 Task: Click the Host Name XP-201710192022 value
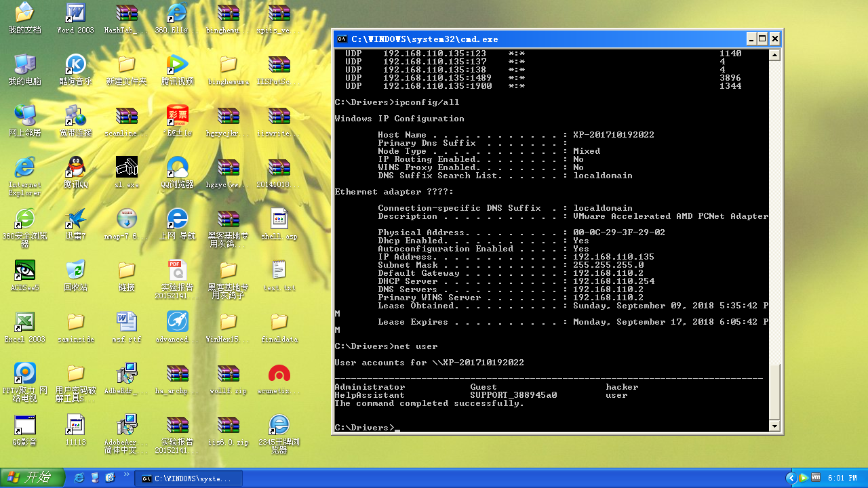(614, 135)
